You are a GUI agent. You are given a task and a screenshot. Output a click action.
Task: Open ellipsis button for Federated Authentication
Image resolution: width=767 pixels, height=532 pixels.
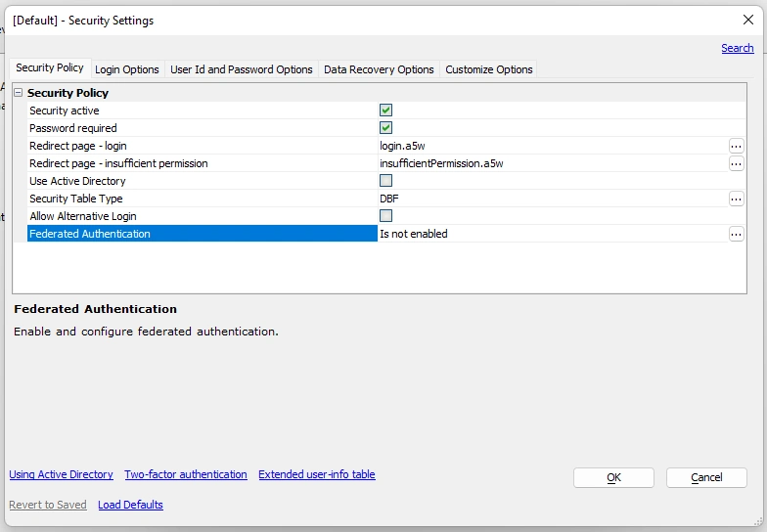736,234
